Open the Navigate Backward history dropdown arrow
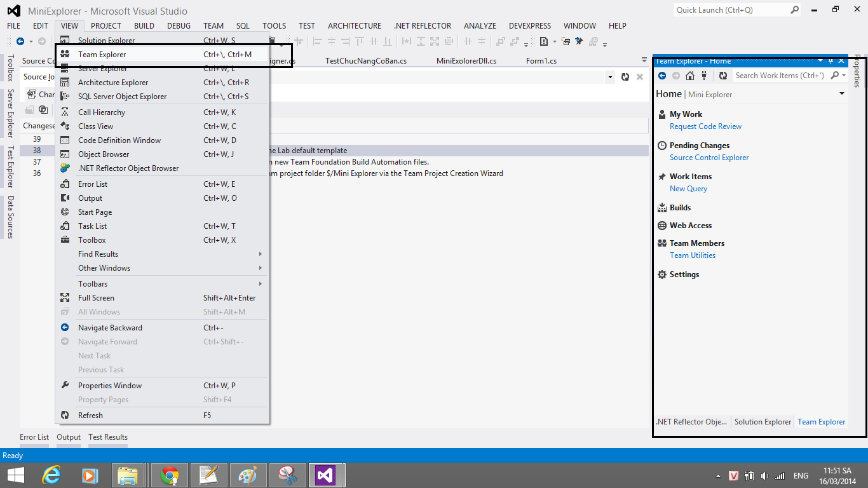This screenshot has height=488, width=868. (x=31, y=41)
